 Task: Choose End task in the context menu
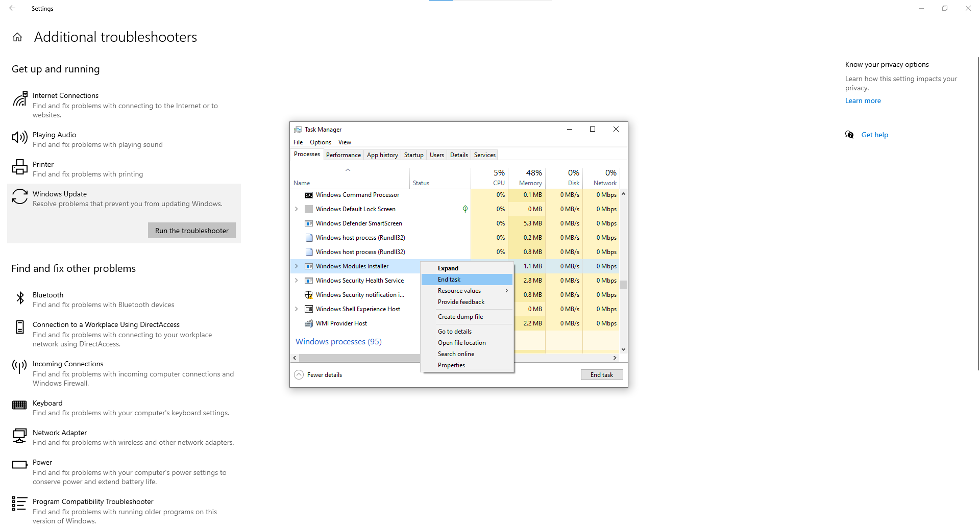point(467,280)
